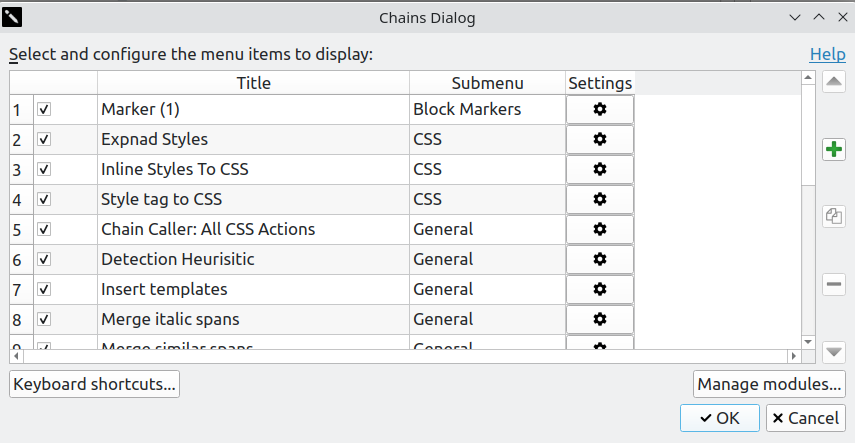Open the Help link

coord(827,54)
